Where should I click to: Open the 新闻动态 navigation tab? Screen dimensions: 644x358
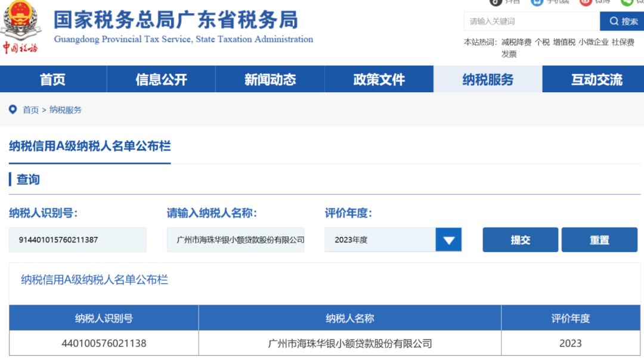(x=270, y=79)
